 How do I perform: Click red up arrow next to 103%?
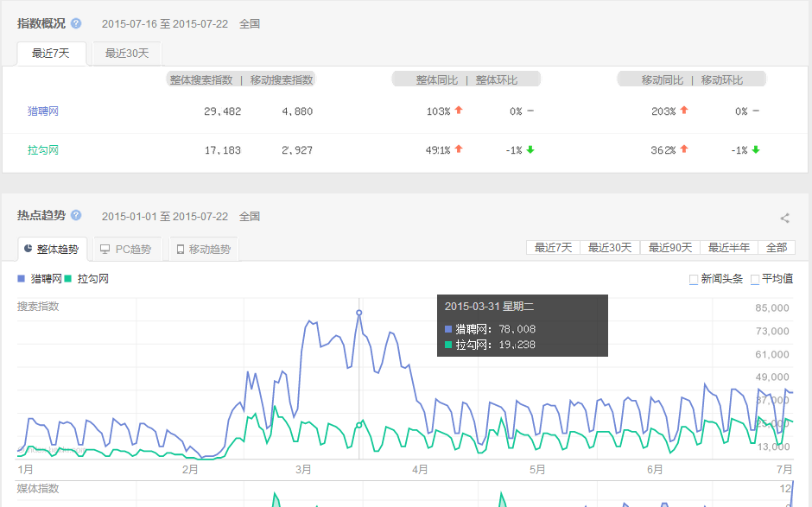(459, 111)
